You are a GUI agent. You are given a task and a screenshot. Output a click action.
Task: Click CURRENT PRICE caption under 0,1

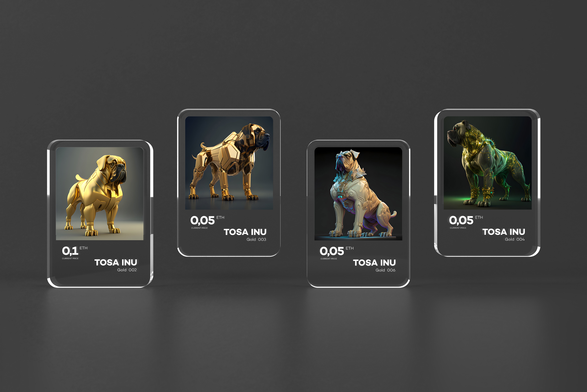(x=70, y=258)
